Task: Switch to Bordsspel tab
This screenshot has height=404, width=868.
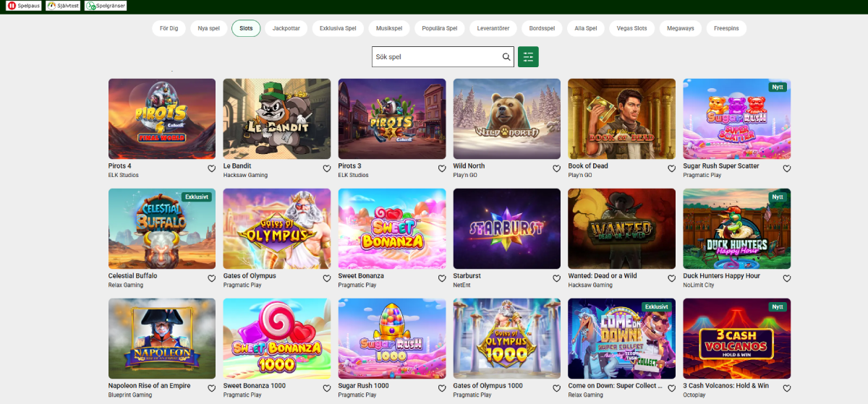Action: [x=542, y=28]
